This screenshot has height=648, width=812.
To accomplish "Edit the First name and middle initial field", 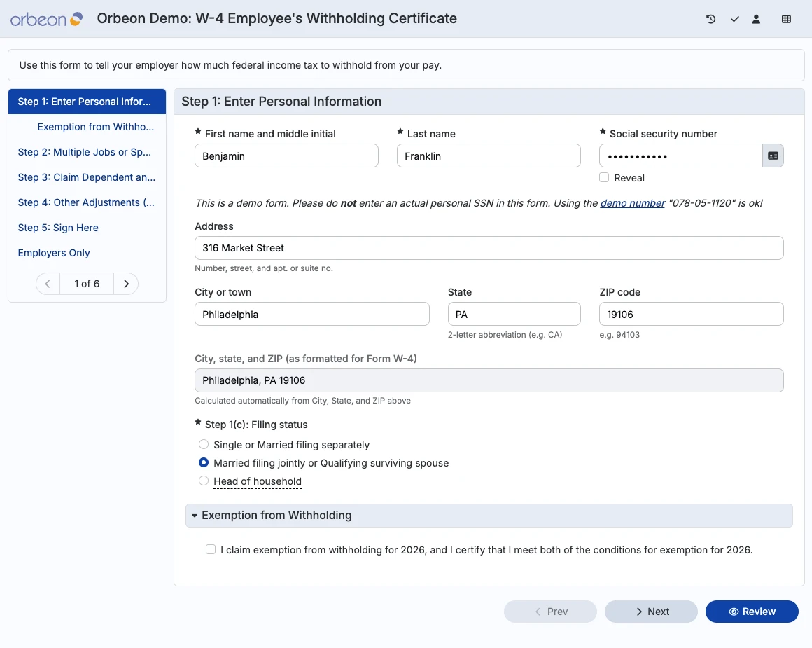I will pyautogui.click(x=286, y=156).
